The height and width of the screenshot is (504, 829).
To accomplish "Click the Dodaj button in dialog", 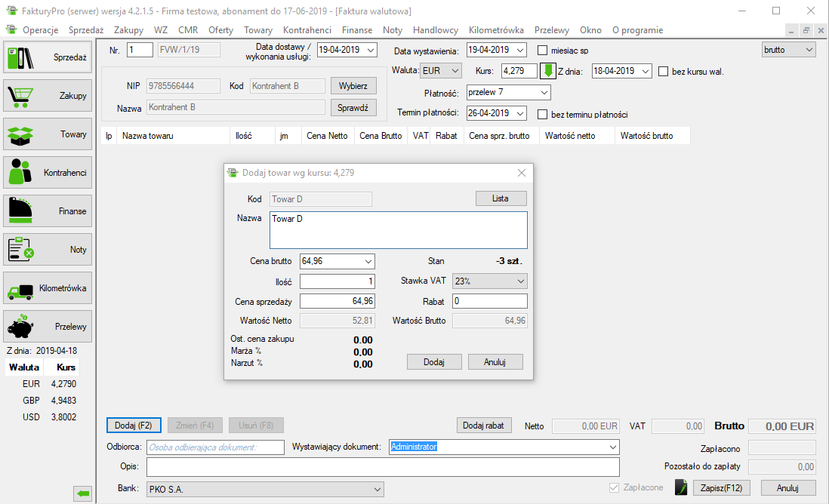I will point(433,362).
